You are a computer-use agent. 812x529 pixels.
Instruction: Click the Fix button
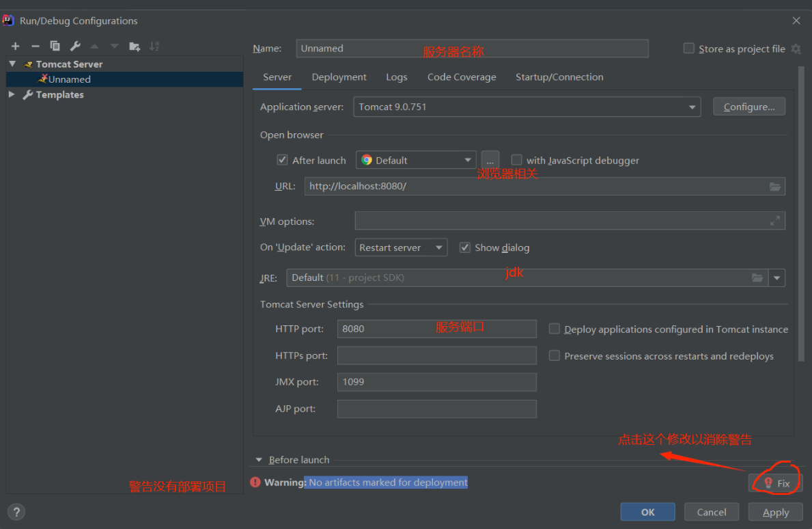point(775,483)
